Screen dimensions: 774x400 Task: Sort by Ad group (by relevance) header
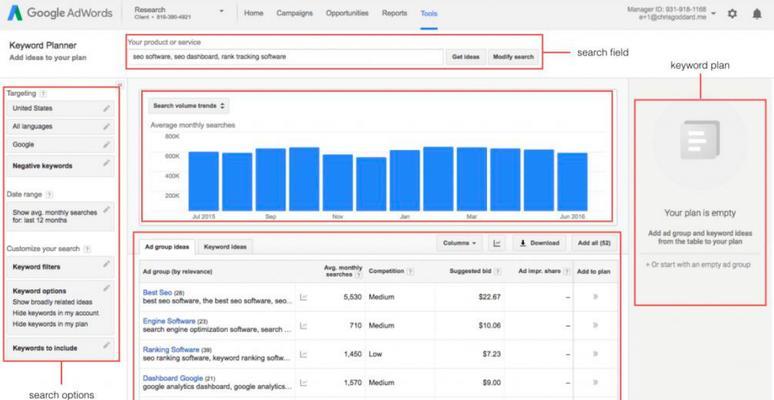pos(177,272)
